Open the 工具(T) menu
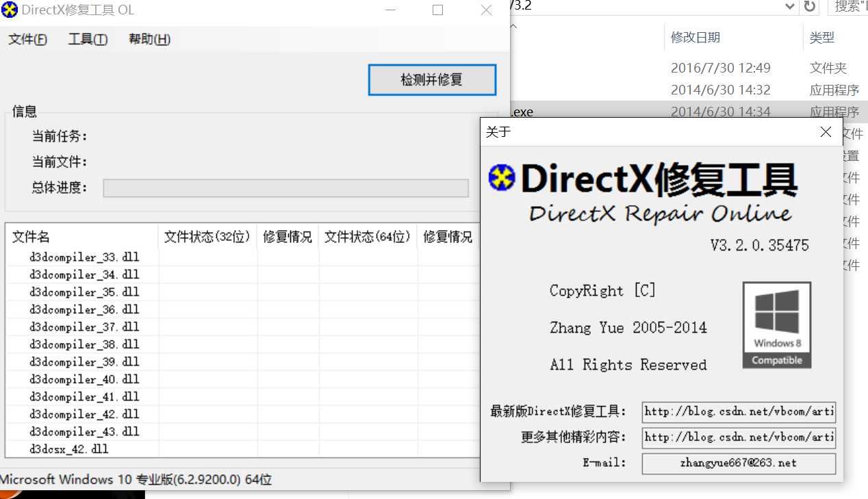Screen dimensions: 868x499 (88, 39)
